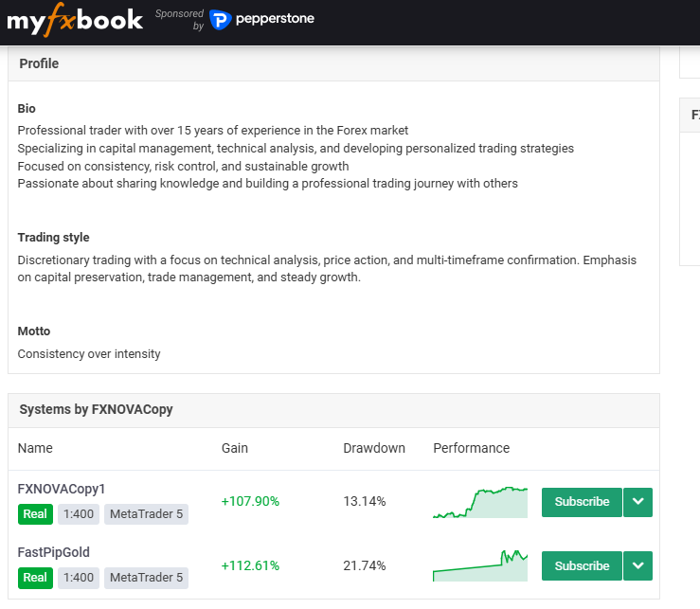Click the MetaTrader 5 tag for FXNOVACopy1
This screenshot has height=609, width=700.
coord(146,513)
